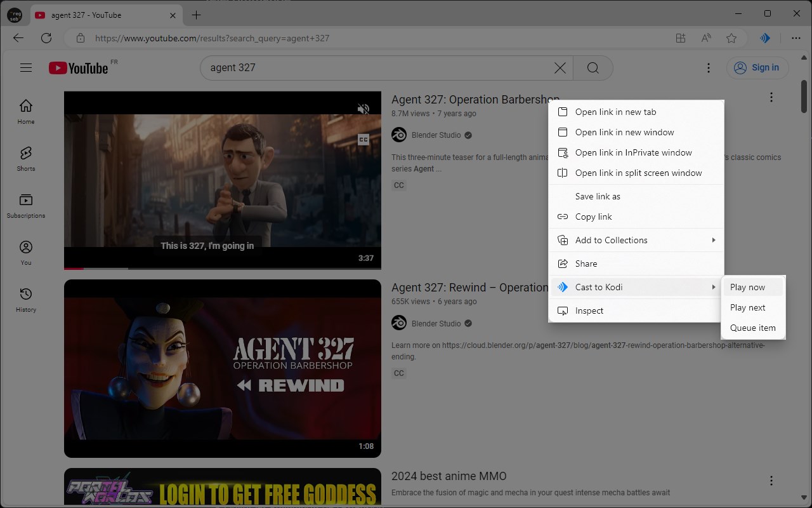Focus the browser address bar

[x=381, y=38]
